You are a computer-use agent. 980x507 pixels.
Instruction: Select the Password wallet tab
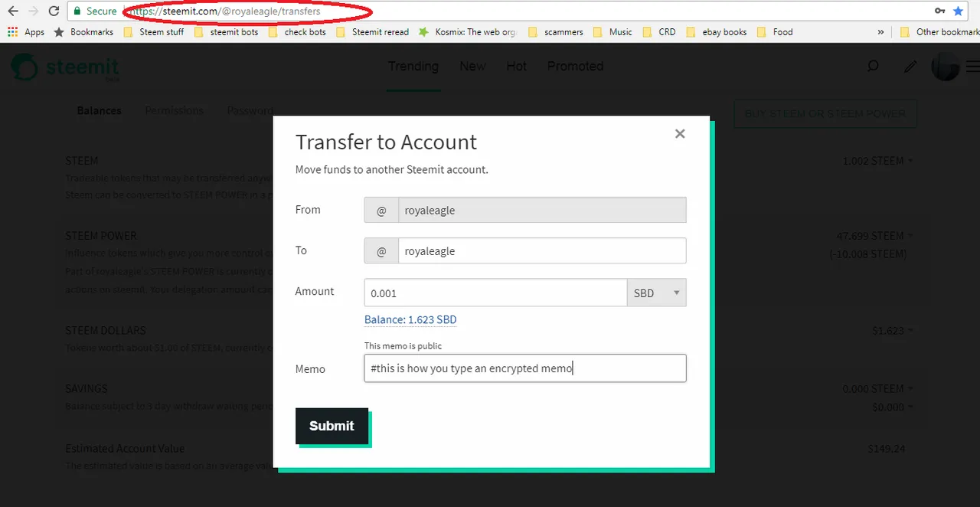(x=250, y=110)
